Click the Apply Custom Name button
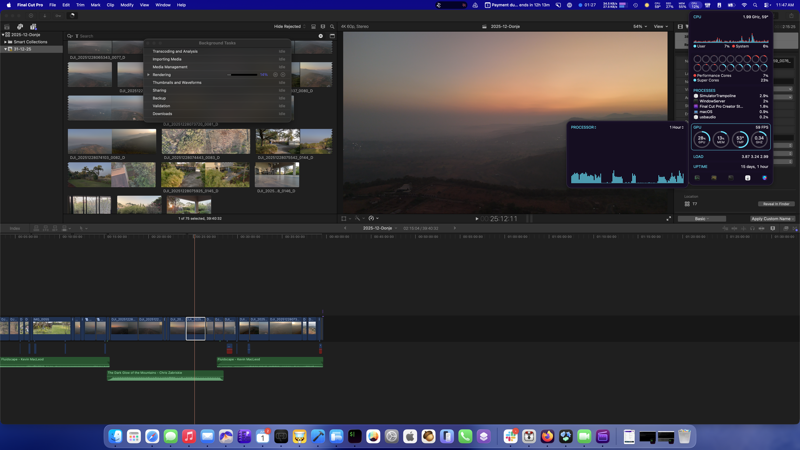 point(772,219)
